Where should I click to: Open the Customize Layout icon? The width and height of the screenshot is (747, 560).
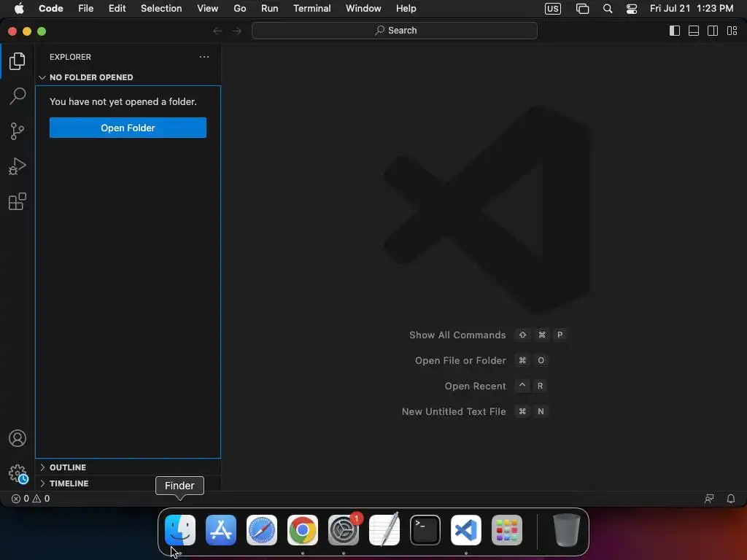[x=732, y=31]
